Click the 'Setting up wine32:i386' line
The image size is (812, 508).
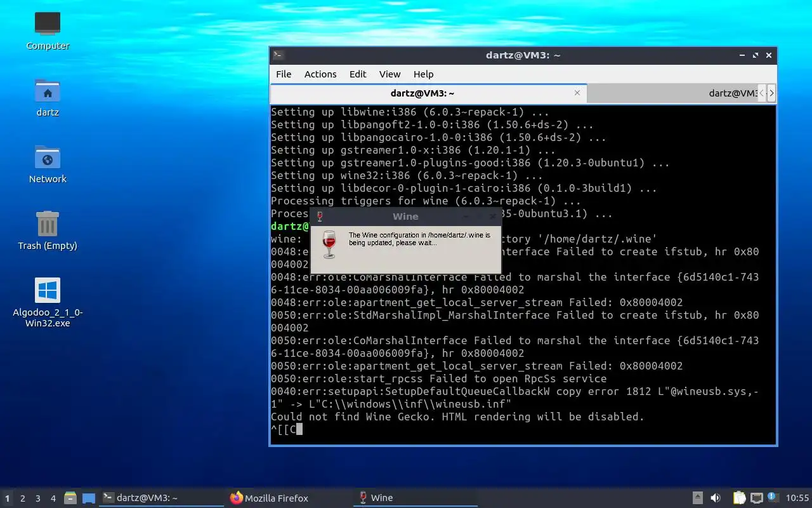407,175
